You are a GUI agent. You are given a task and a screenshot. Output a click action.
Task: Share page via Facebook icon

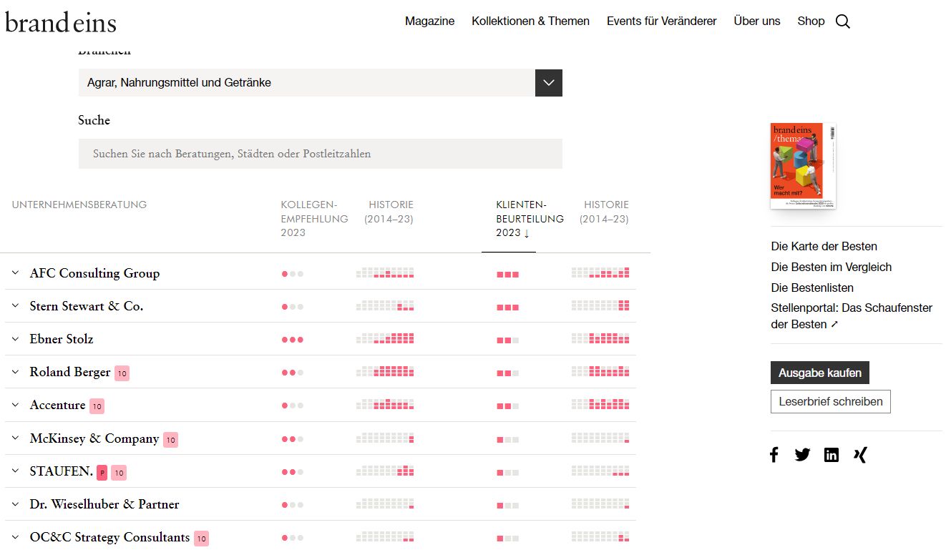coord(774,455)
